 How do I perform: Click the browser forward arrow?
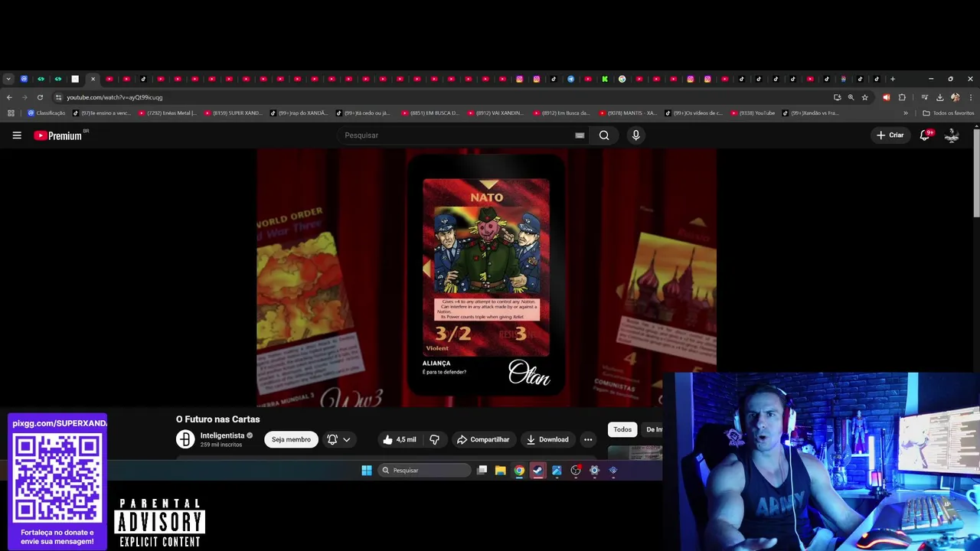pos(24,97)
